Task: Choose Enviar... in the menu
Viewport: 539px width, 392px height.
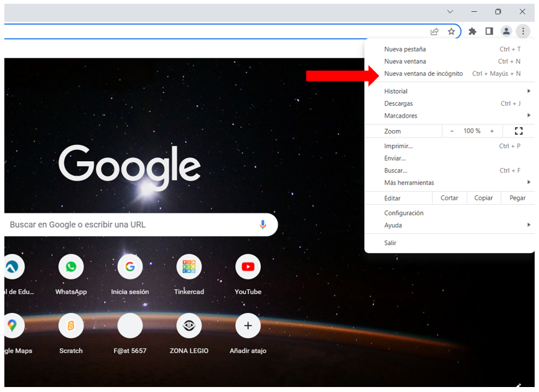Action: pos(449,159)
